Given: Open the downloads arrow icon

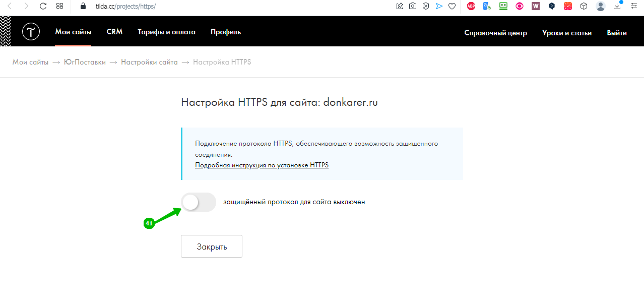Looking at the screenshot, I should tap(617, 6).
